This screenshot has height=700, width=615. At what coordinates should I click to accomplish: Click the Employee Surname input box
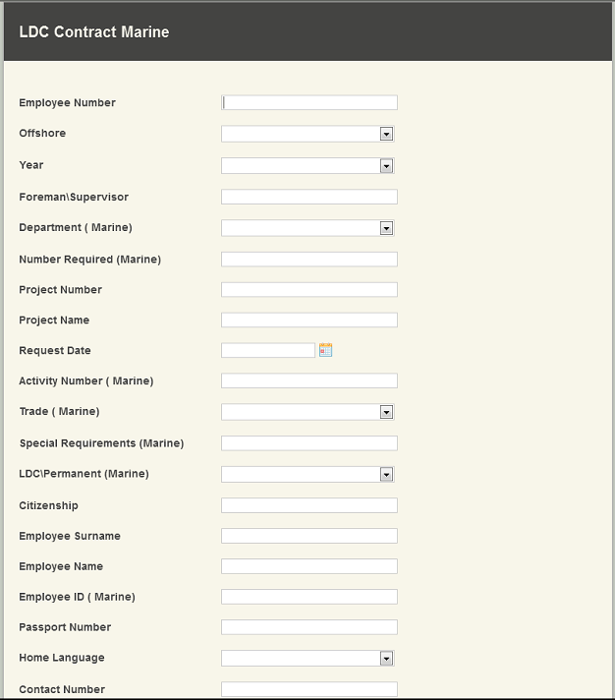pos(309,536)
